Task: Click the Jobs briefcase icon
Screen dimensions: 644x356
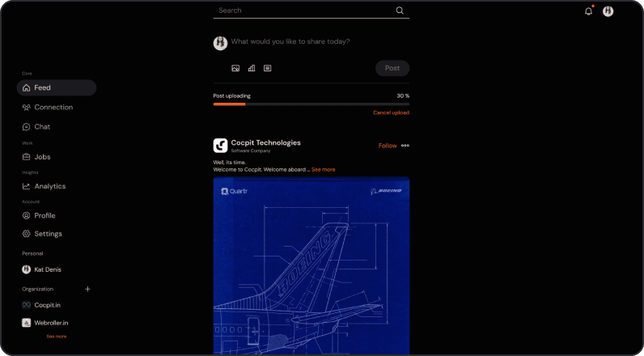Action: [26, 157]
